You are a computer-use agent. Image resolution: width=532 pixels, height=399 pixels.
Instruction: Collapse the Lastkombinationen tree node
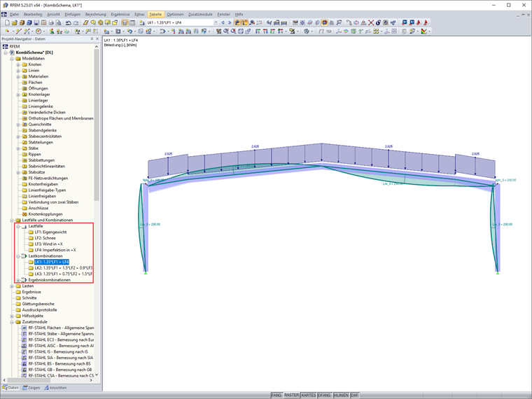[x=18, y=255]
